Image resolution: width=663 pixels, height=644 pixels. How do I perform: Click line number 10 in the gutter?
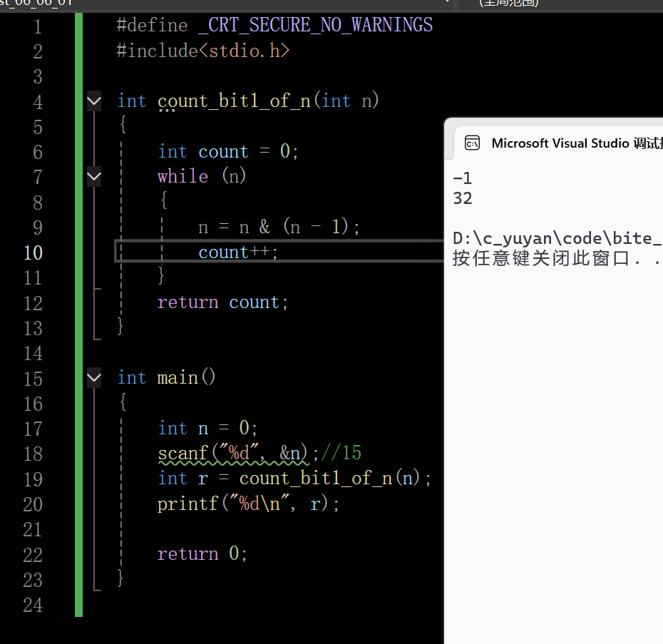[33, 253]
